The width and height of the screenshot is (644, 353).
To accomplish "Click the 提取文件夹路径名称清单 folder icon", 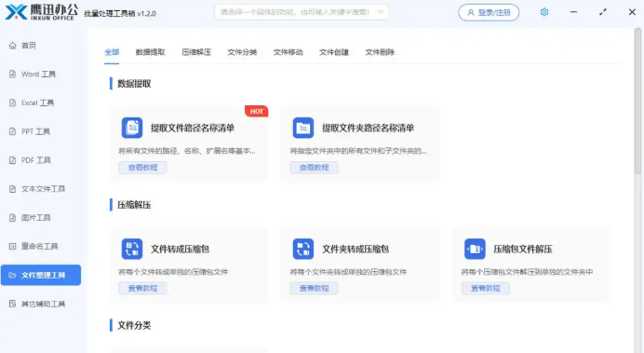I will tap(303, 128).
